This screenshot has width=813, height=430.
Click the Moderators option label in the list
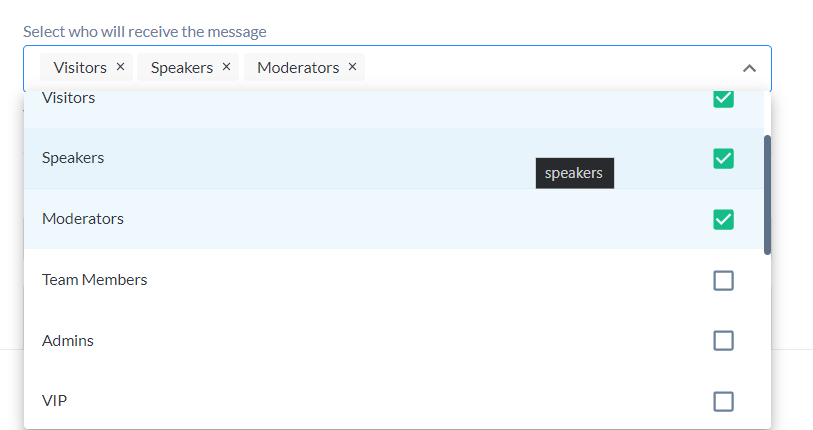tap(83, 219)
